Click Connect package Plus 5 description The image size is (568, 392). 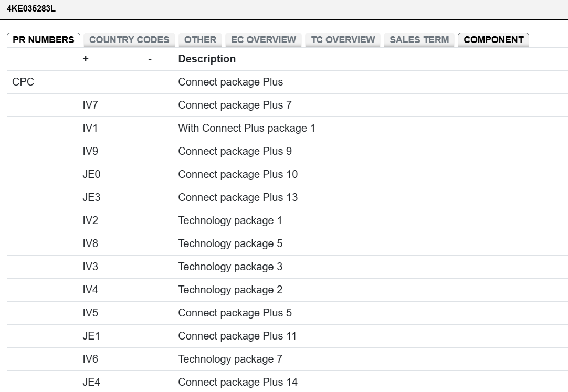coord(235,313)
